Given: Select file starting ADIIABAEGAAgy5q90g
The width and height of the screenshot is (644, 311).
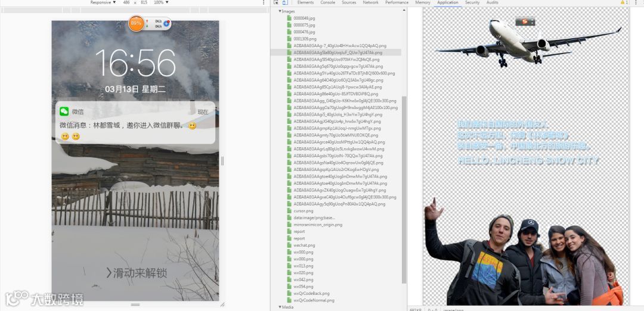Looking at the screenshot, I should (339, 204).
